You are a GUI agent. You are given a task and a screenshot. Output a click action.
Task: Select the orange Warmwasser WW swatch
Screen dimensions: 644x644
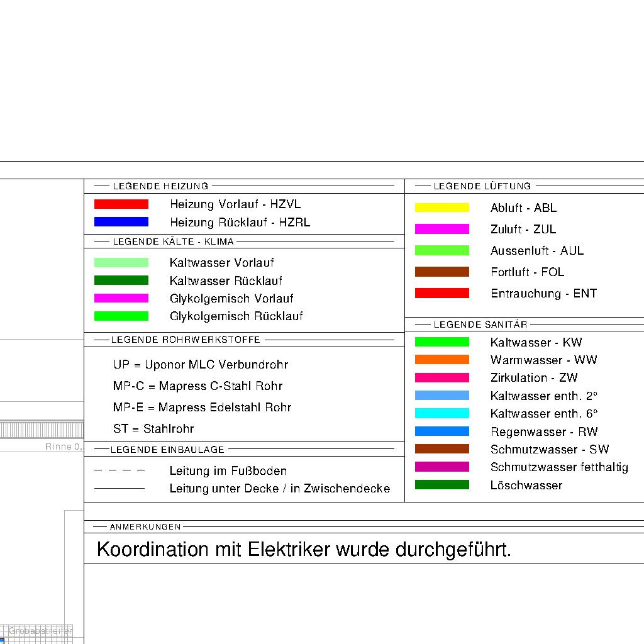[x=442, y=360]
